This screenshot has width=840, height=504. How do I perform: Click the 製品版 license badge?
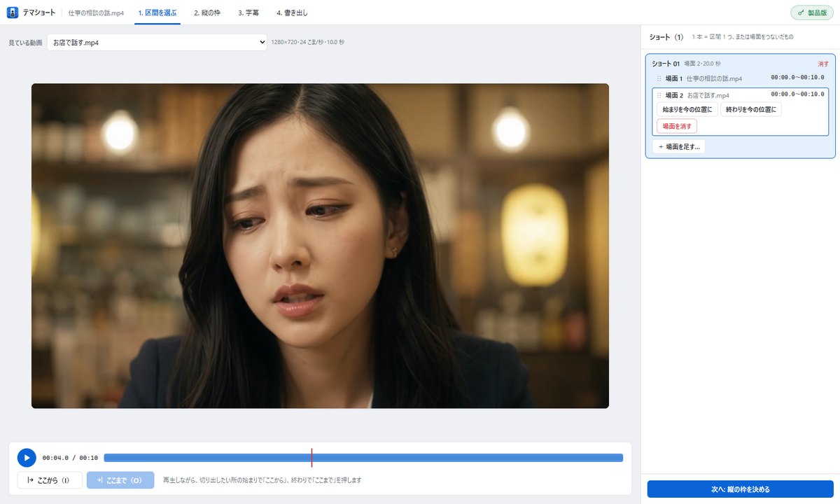click(x=812, y=13)
